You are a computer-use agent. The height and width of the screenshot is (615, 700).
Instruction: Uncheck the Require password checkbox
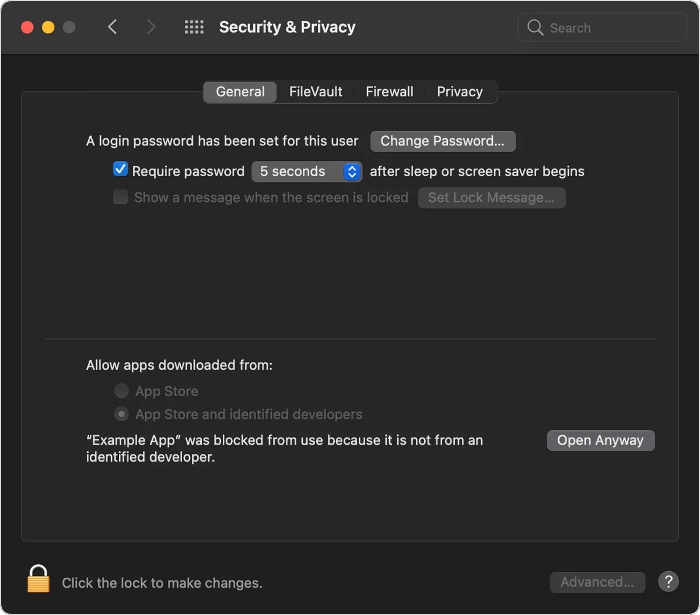tap(120, 169)
